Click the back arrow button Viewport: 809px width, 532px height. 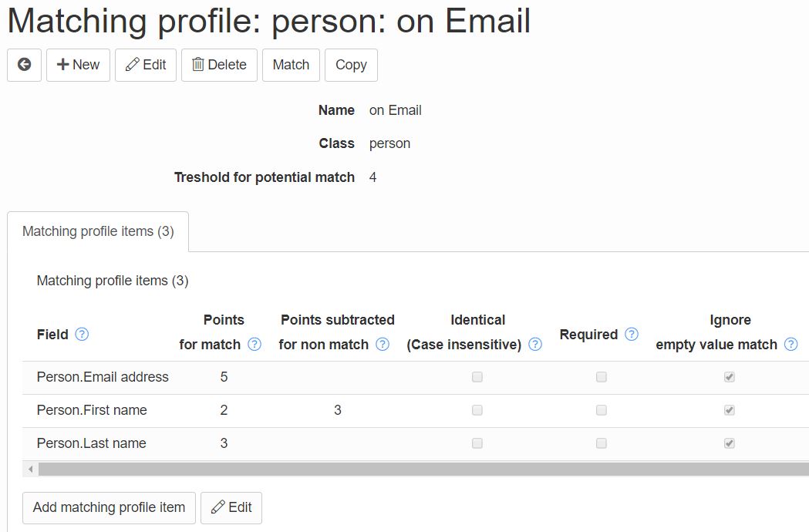24,65
